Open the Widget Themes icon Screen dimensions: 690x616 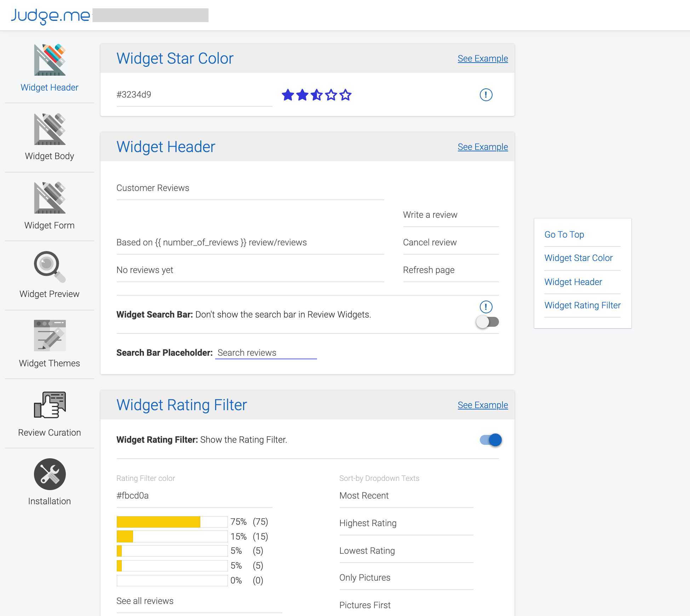click(x=50, y=336)
